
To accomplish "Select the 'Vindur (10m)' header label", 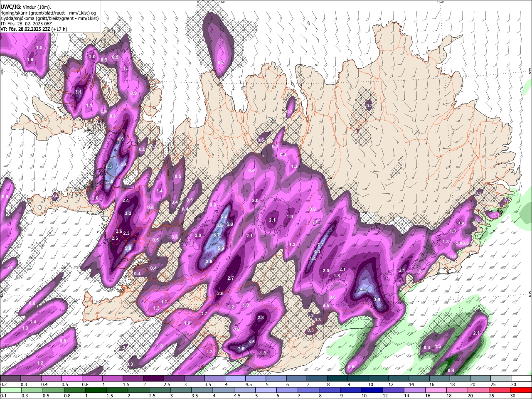I will (36, 7).
